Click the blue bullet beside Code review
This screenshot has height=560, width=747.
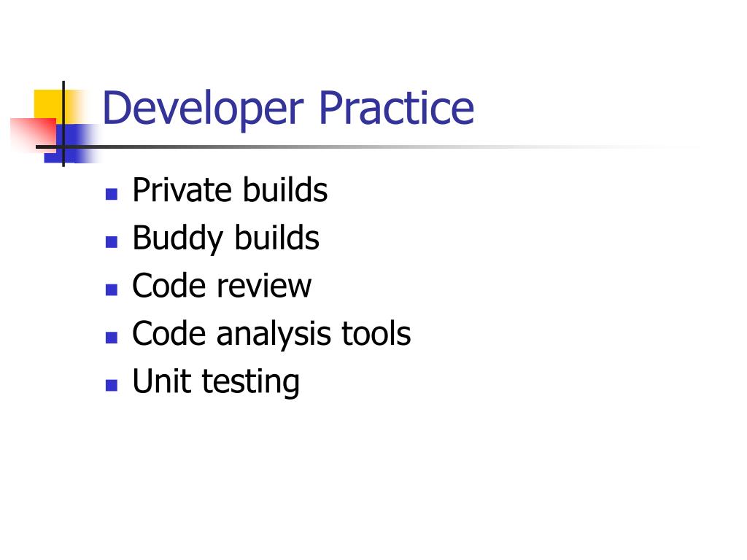112,289
